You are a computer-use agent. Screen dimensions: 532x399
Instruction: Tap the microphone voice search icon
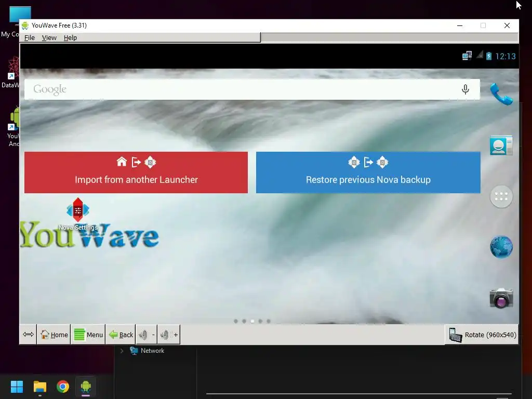[x=465, y=89]
